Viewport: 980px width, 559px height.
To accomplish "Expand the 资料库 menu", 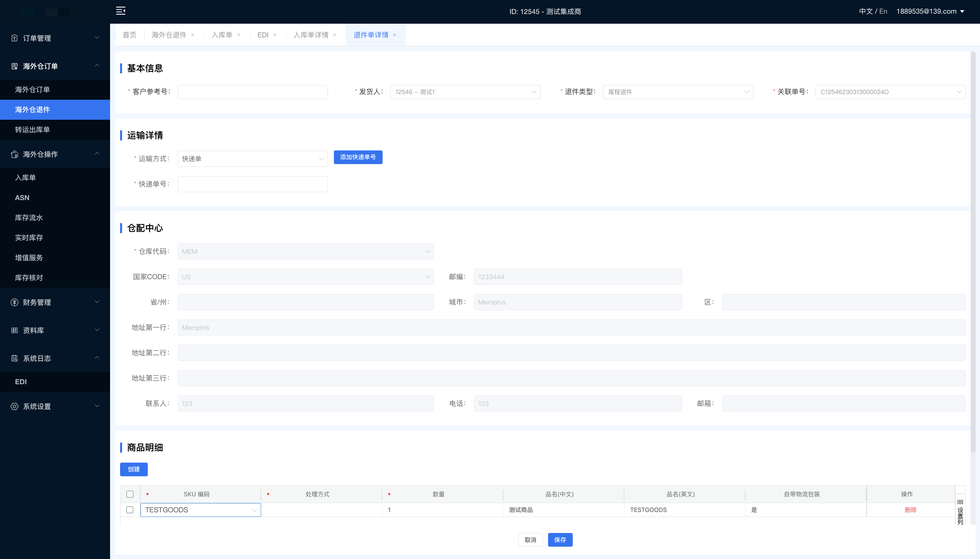I will tap(97, 330).
